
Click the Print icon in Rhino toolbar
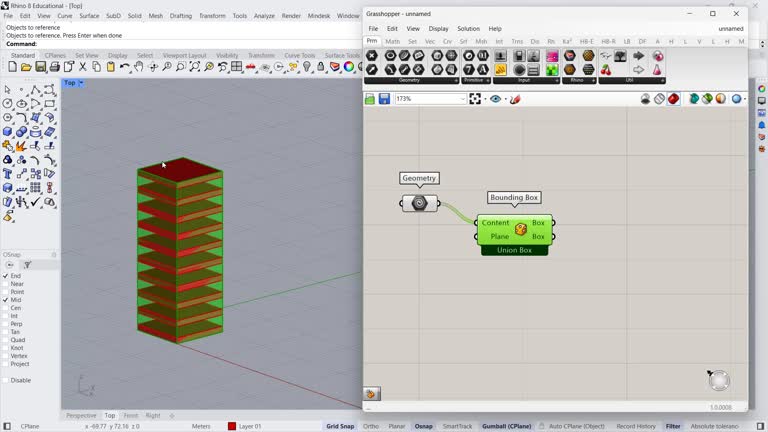(x=55, y=67)
